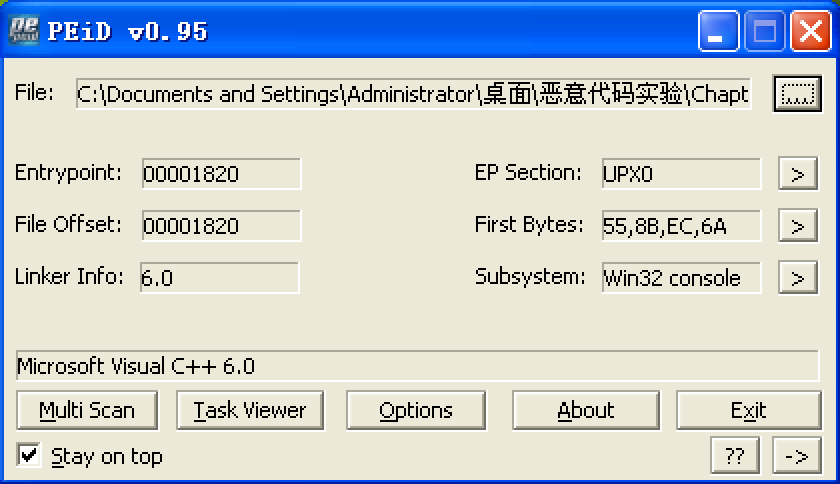Open Multi Scan
The image size is (840, 484).
coord(87,411)
